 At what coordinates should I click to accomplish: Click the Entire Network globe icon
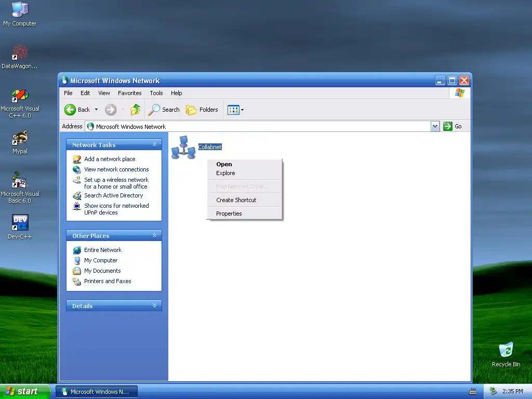point(77,250)
